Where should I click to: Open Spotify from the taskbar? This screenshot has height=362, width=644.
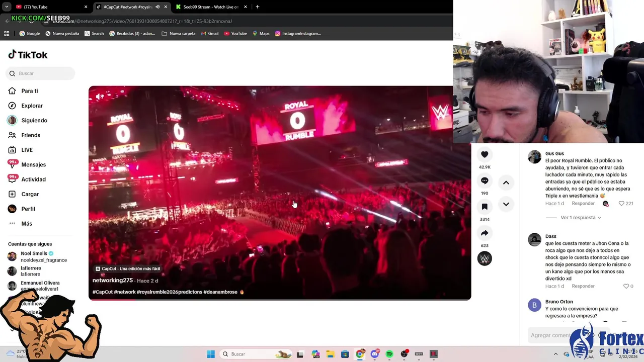pyautogui.click(x=389, y=354)
